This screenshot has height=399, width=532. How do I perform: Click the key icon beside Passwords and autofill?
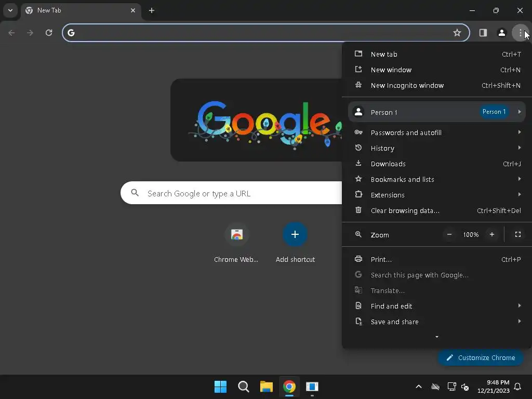click(358, 132)
